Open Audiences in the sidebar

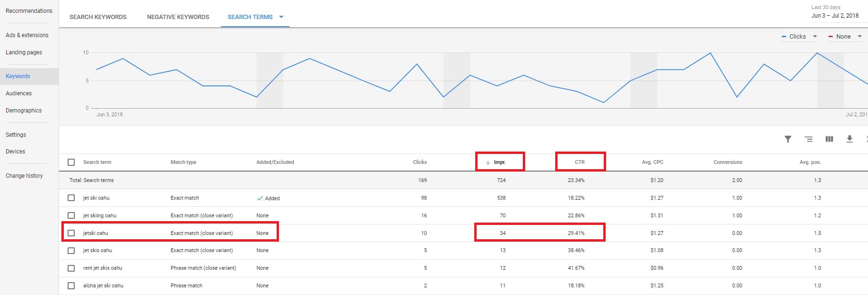(19, 93)
